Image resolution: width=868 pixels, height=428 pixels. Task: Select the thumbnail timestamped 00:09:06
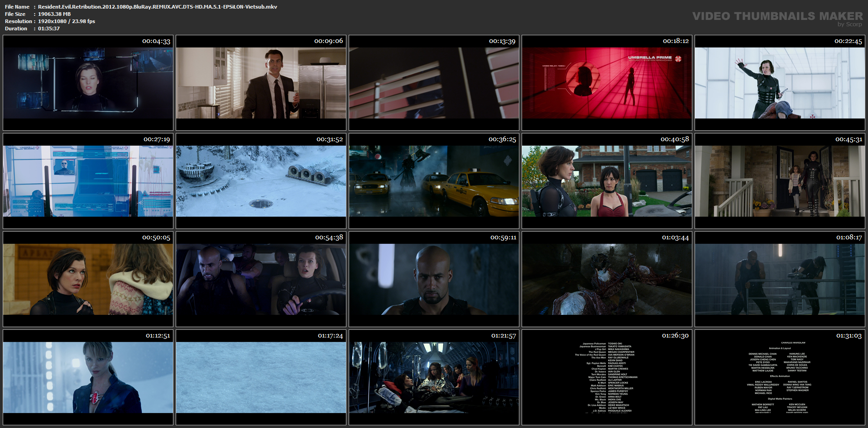tap(261, 83)
